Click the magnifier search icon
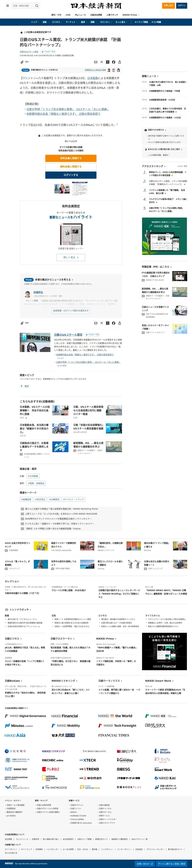The image size is (192, 868). [37, 6]
